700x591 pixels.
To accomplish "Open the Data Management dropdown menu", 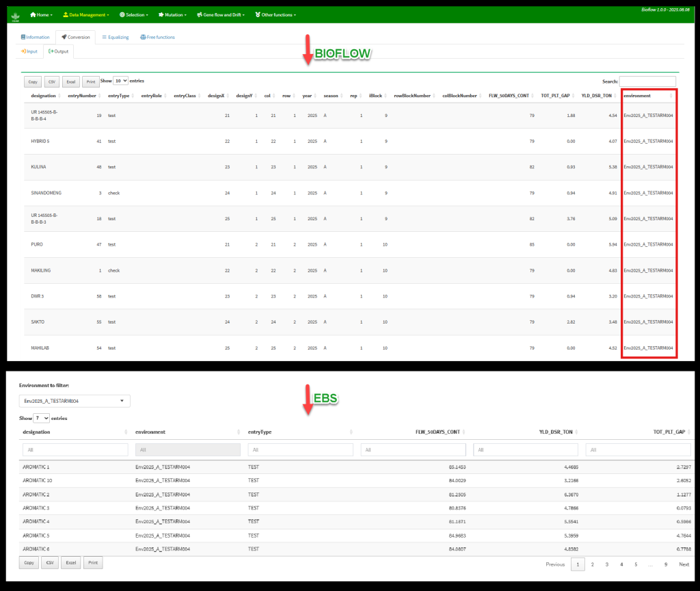I will (85, 14).
